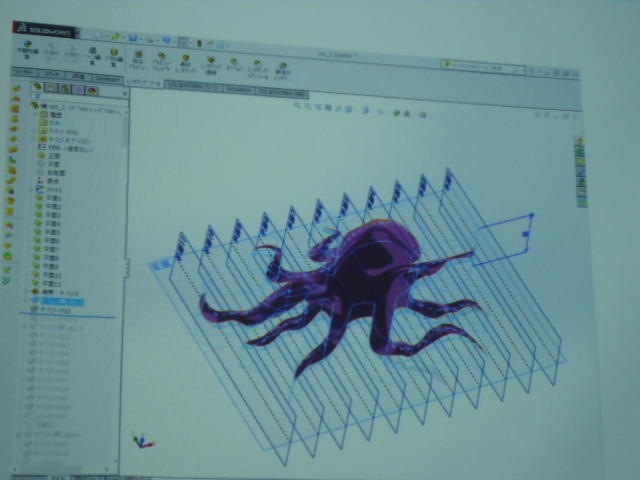This screenshot has width=640, height=480.
Task: Switch to the SOLIDWORKS アドイン tab
Action: [x=193, y=86]
